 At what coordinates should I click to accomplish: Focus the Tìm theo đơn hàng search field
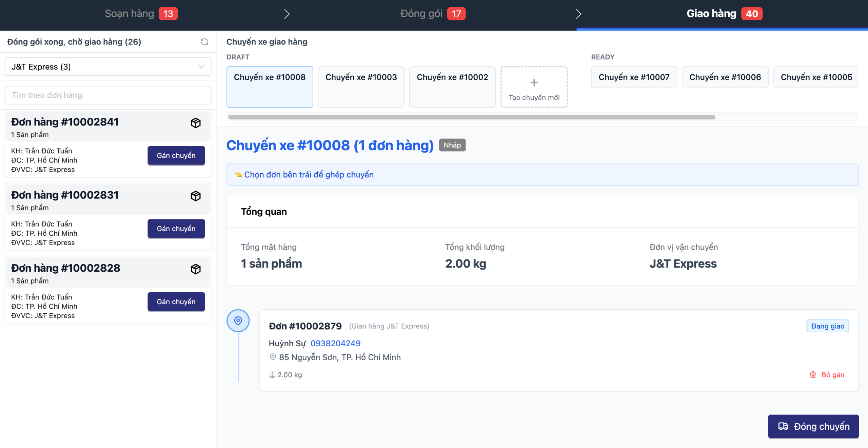coord(108,95)
